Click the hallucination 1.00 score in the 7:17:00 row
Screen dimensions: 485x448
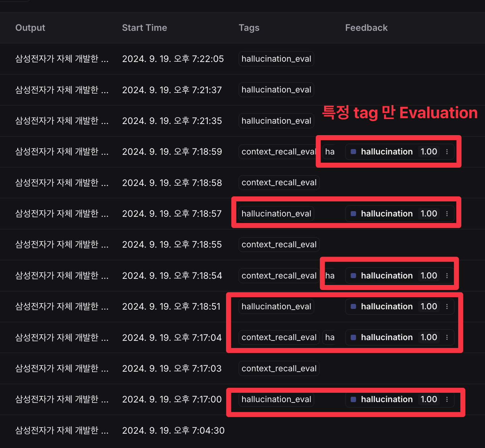click(429, 399)
